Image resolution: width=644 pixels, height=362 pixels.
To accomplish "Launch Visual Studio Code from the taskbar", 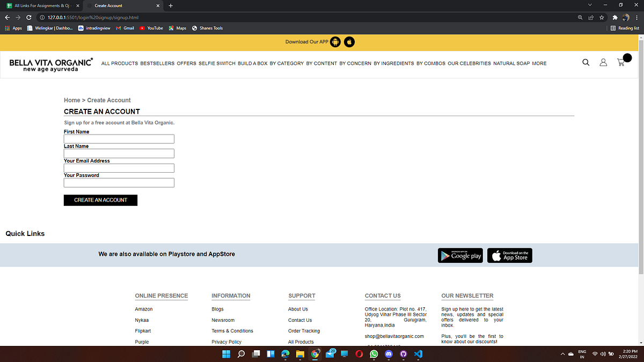I will point(418,353).
